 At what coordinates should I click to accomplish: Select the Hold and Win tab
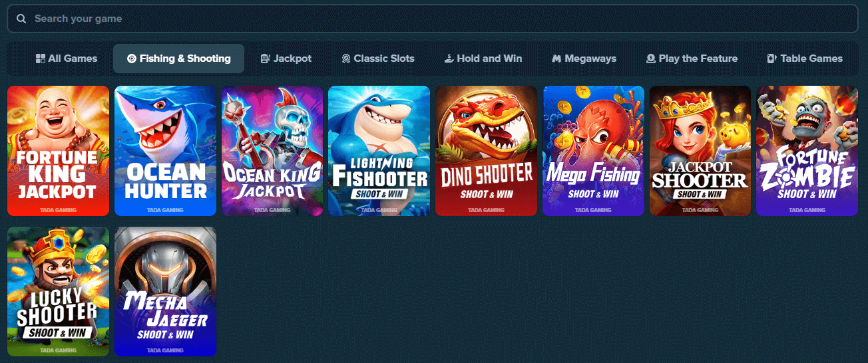pos(483,59)
